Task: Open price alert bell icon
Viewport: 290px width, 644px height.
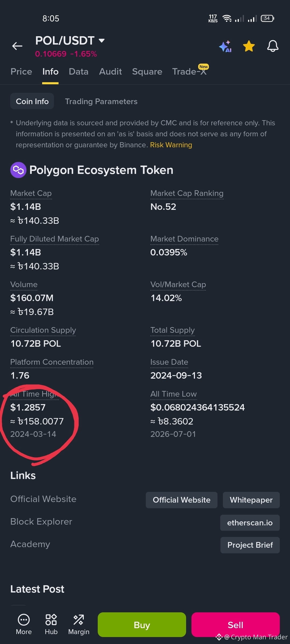Action: click(x=273, y=46)
